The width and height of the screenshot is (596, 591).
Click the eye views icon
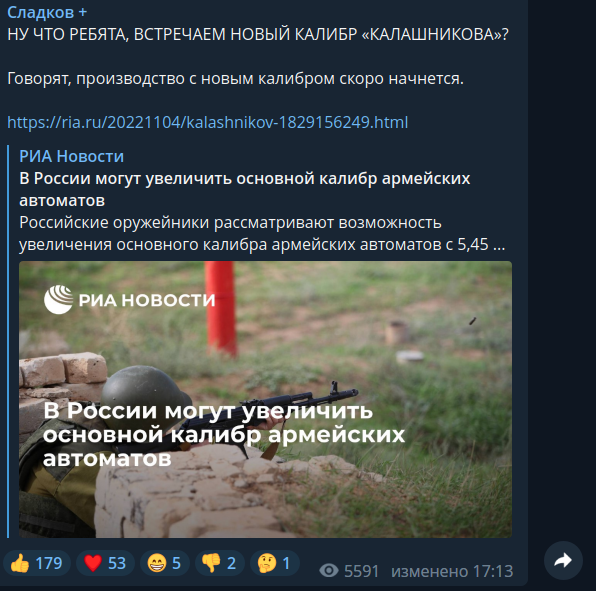pos(329,570)
